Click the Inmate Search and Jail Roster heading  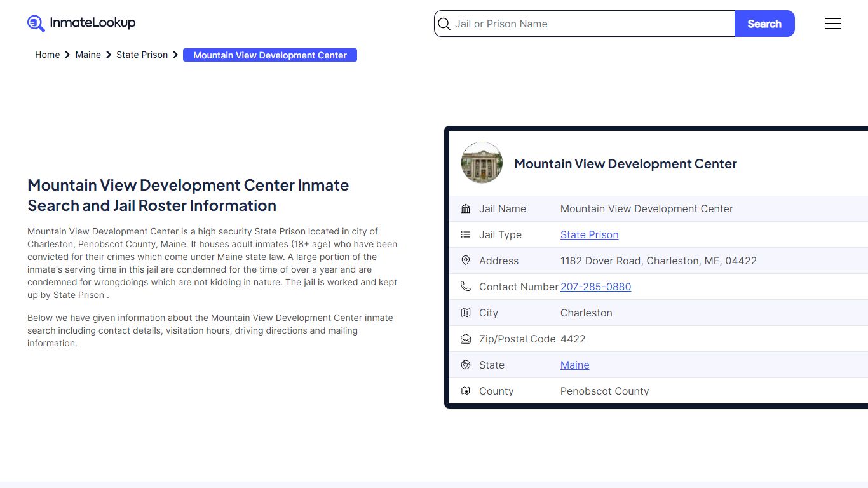188,195
